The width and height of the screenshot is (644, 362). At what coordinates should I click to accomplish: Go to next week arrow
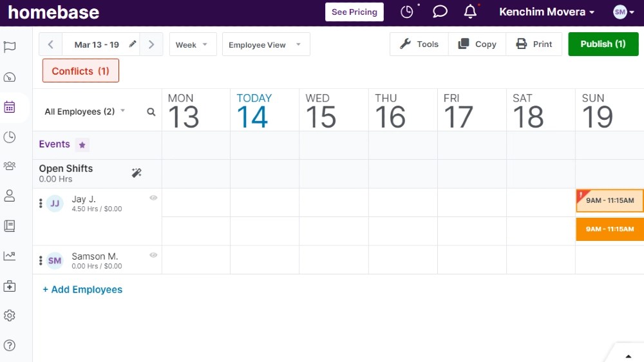151,44
